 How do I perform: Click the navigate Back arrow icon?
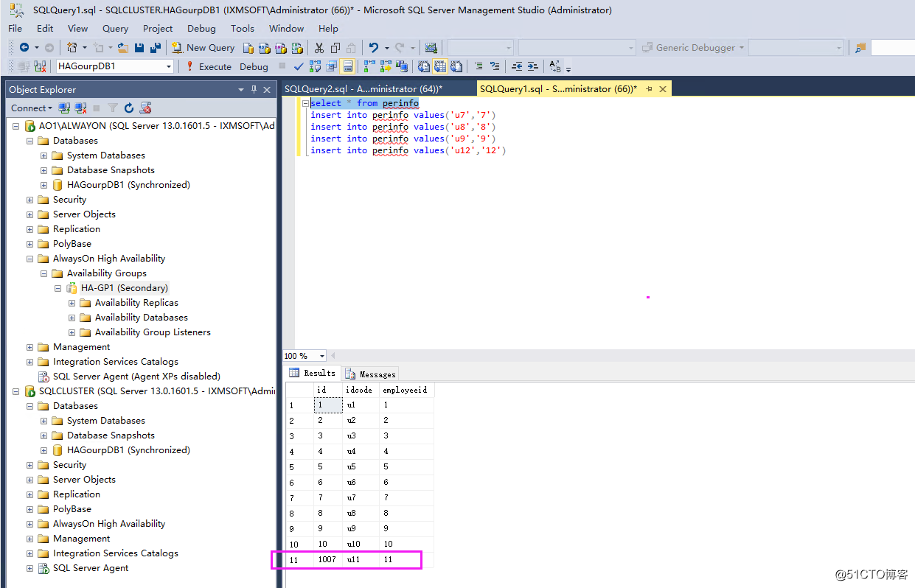coord(24,48)
